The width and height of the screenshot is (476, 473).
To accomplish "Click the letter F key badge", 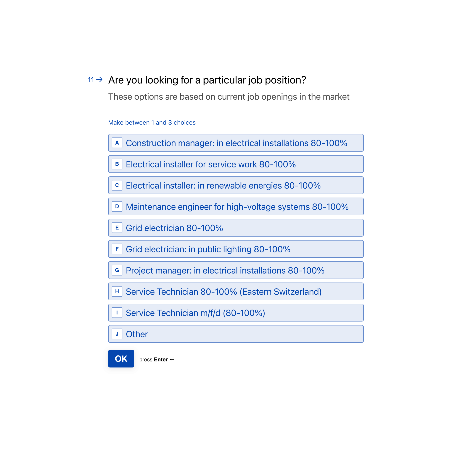I will pos(117,249).
